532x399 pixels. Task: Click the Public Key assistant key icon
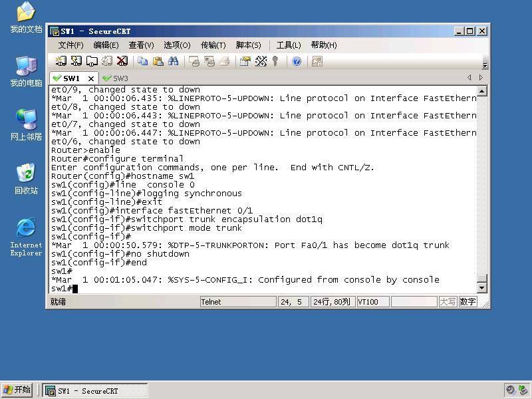275,61
